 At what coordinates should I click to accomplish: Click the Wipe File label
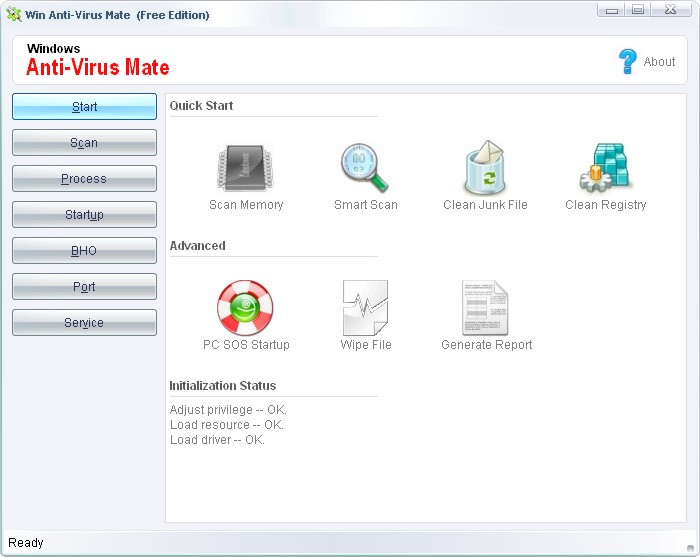click(366, 345)
